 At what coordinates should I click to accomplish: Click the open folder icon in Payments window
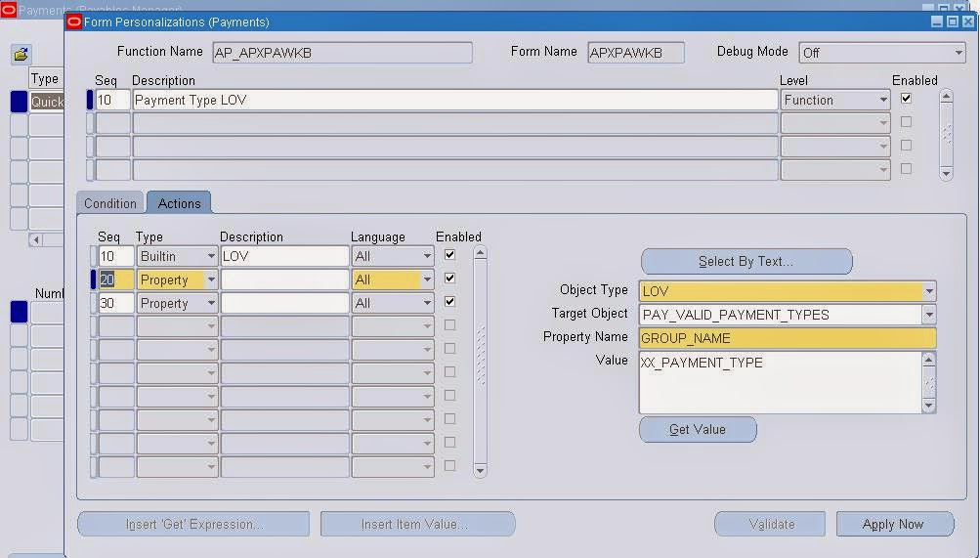tap(21, 55)
